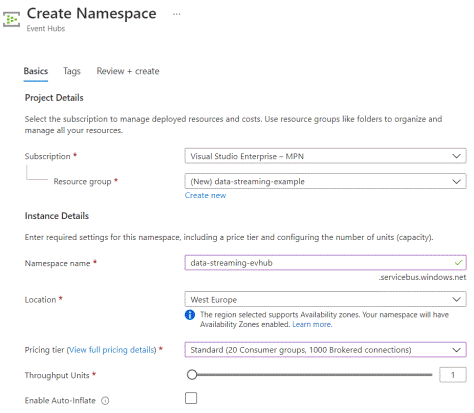Go to the Review + create tab
474x413 pixels.
[128, 71]
